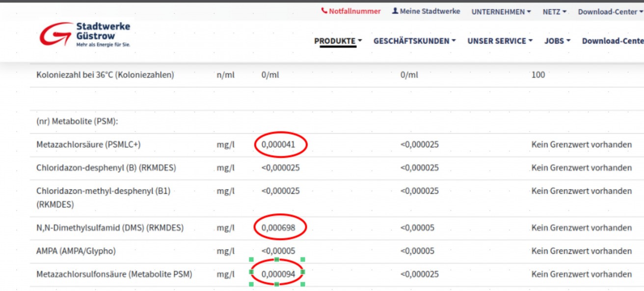Expand the UNSER SERVICE menu
Image resolution: width=644 pixels, height=291 pixels.
pyautogui.click(x=499, y=41)
